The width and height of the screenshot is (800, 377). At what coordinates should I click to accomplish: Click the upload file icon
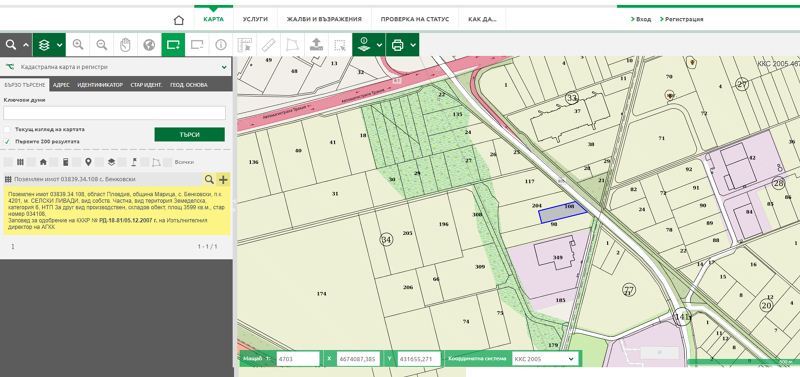(316, 45)
